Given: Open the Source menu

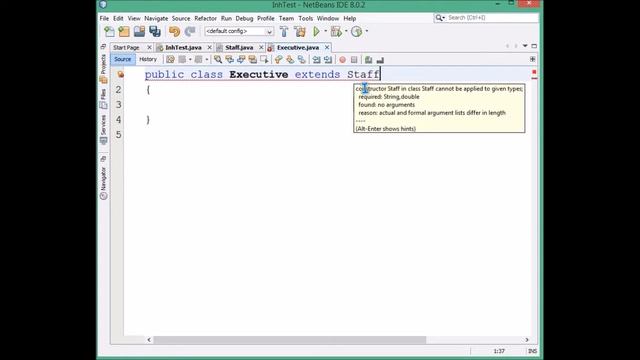Looking at the screenshot, I should point(181,18).
